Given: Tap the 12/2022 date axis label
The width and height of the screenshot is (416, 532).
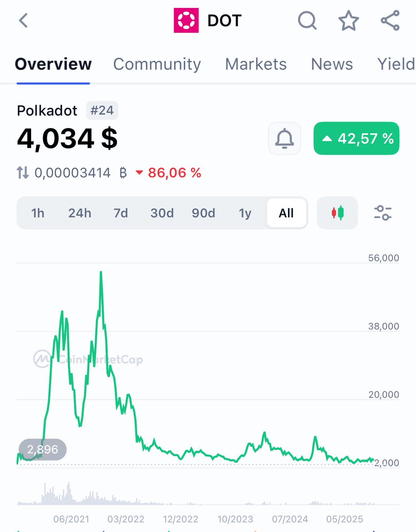Looking at the screenshot, I should click(x=180, y=519).
